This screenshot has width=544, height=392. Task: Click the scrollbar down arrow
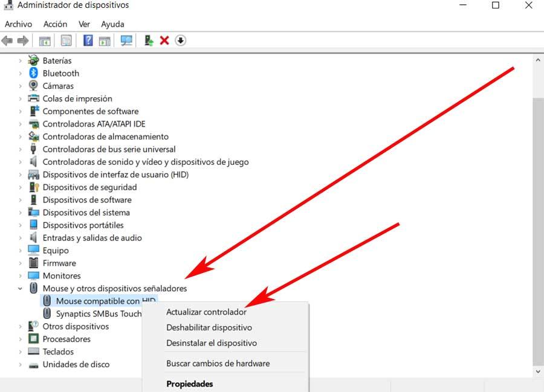[538, 372]
